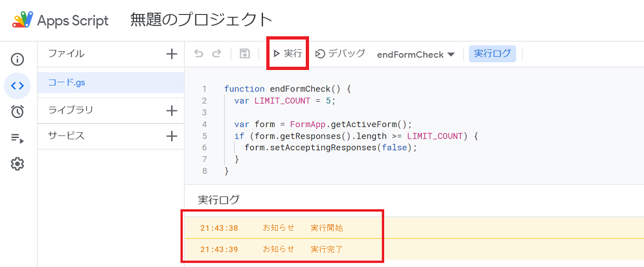Add a service with plus icon
Image resolution: width=644 pixels, height=267 pixels.
coord(171,136)
